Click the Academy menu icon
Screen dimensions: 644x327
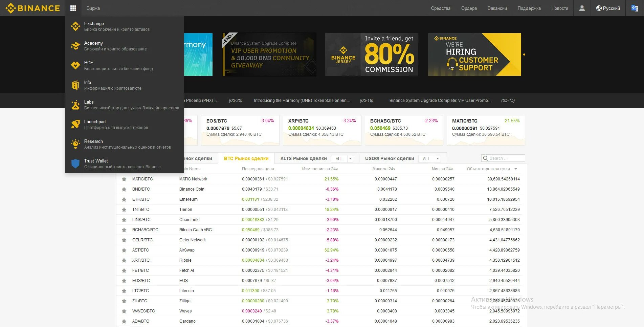(75, 46)
